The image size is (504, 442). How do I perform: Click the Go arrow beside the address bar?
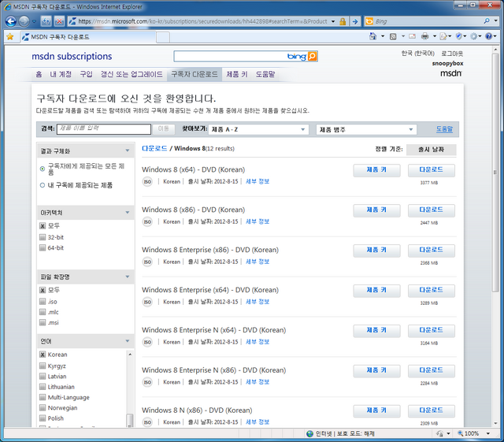[x=355, y=21]
